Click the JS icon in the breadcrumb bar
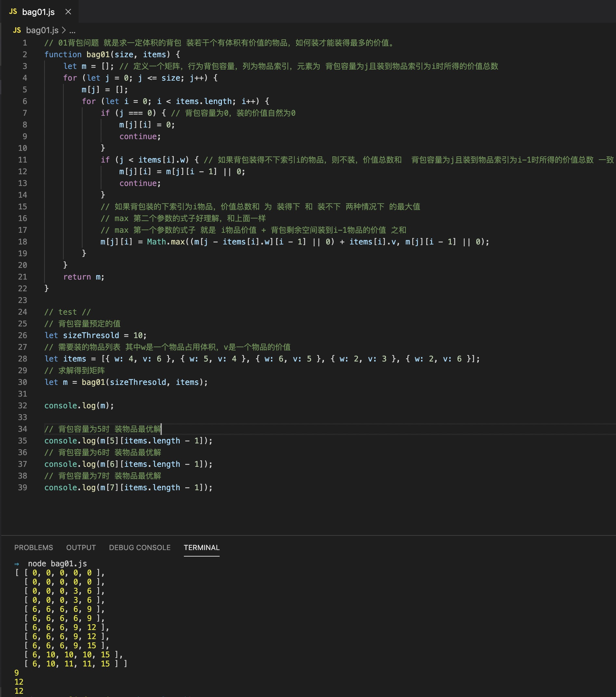 coord(17,30)
